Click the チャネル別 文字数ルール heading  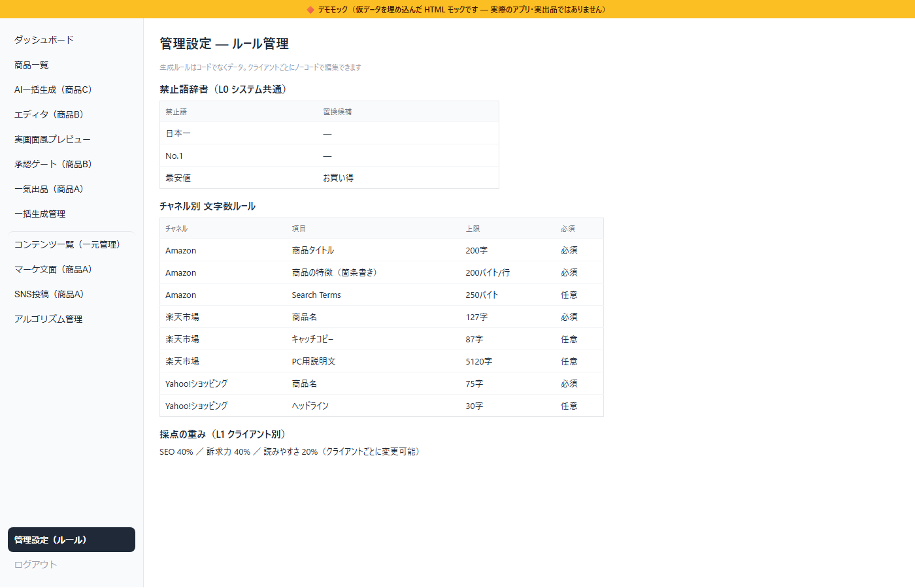coord(208,206)
